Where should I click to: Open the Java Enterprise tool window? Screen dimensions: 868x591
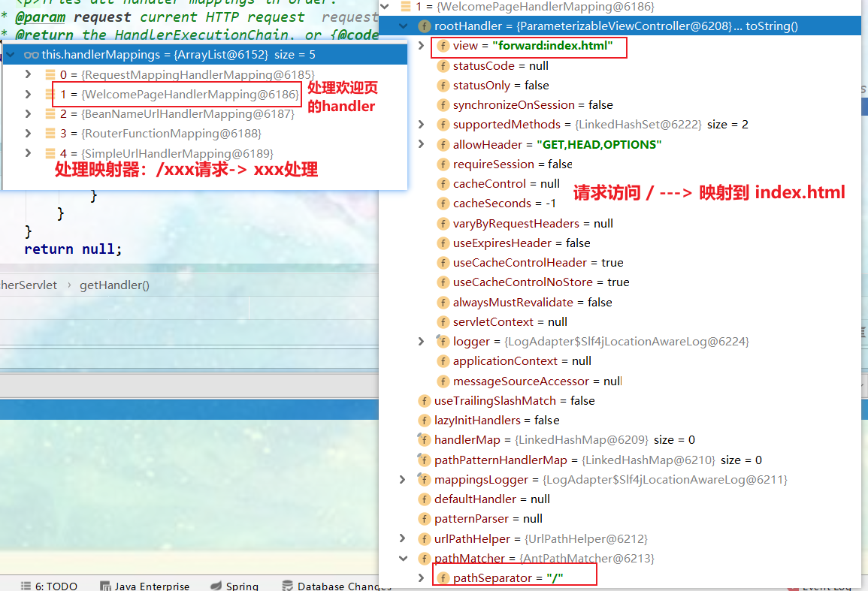pos(145,586)
